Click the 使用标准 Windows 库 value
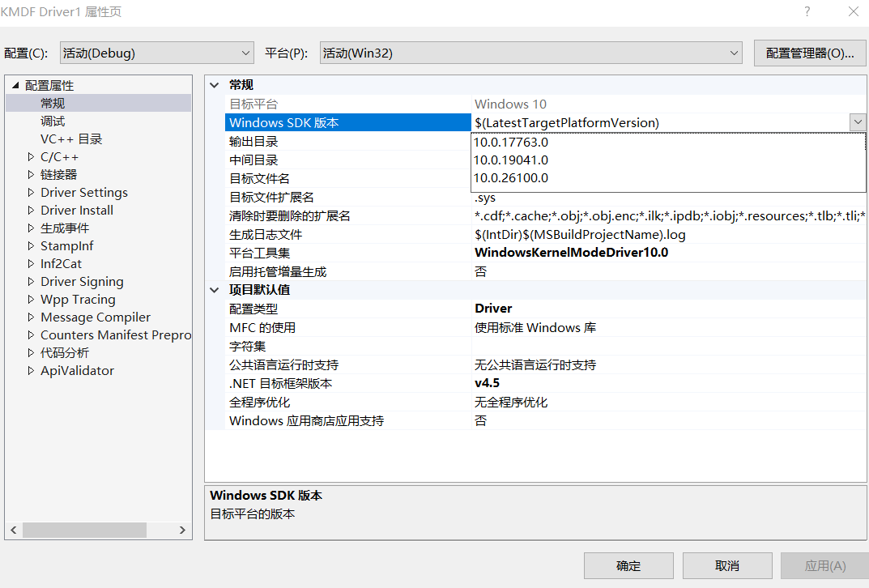Image resolution: width=869 pixels, height=588 pixels. tap(535, 327)
